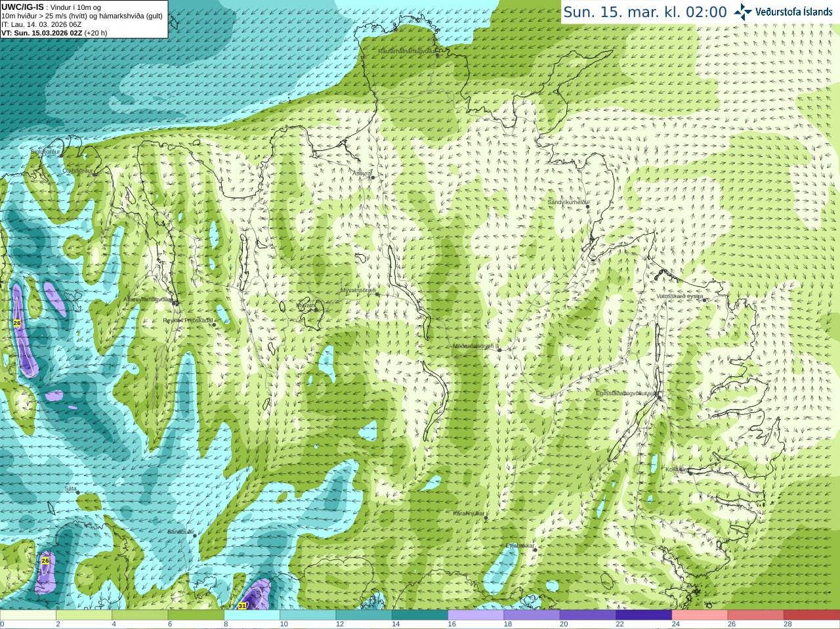Pick the 2–4 m/s light green legend swatch

point(84,615)
